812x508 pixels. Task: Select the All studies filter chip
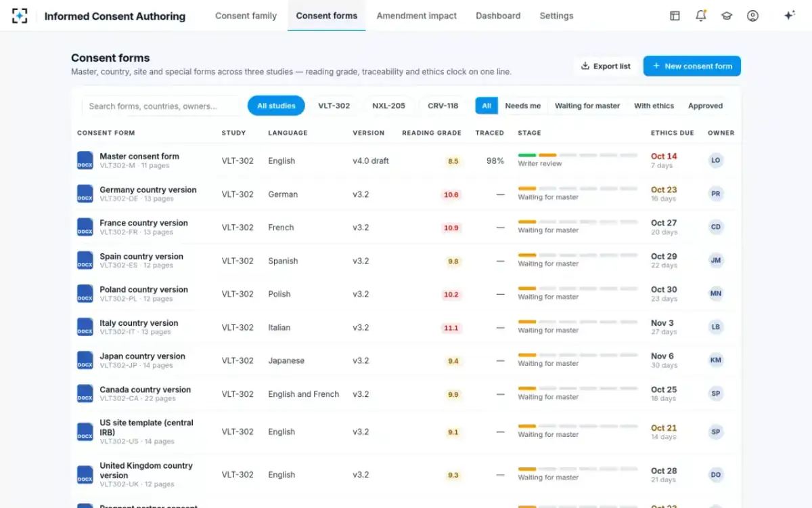(276, 106)
